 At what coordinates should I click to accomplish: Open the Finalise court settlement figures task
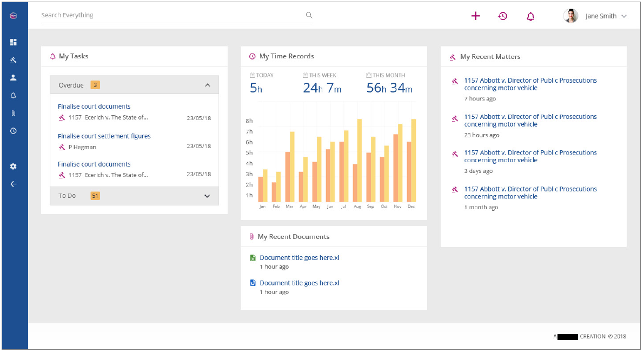(x=104, y=136)
